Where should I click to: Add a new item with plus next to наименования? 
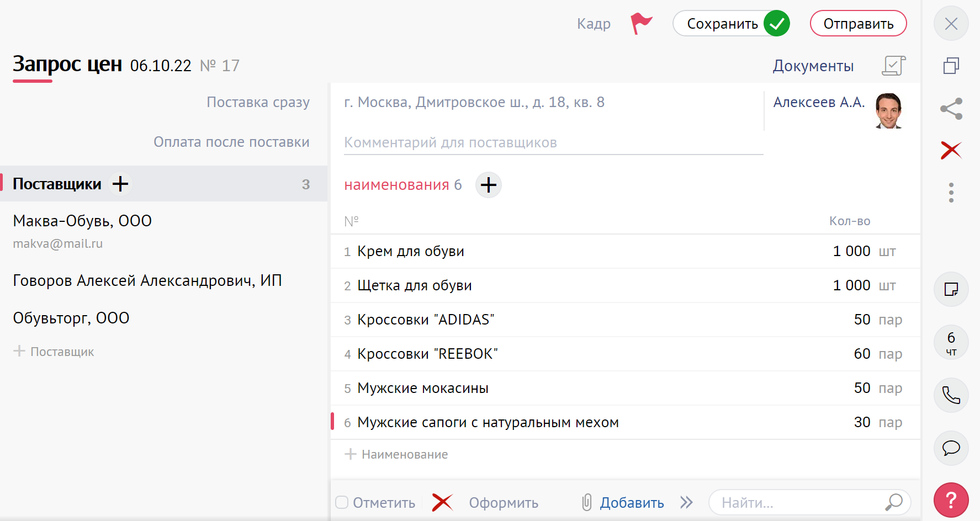point(488,185)
